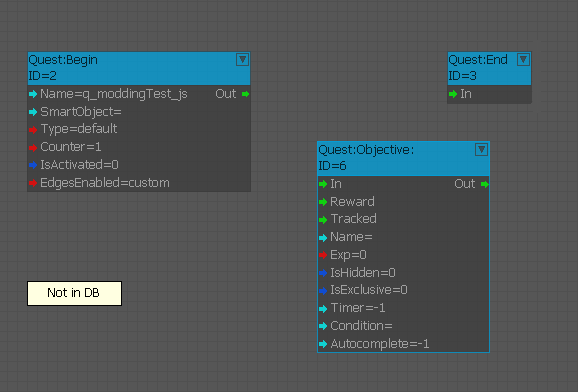Image resolution: width=578 pixels, height=392 pixels.
Task: Click the green In port of Quest:End
Action: pos(453,94)
